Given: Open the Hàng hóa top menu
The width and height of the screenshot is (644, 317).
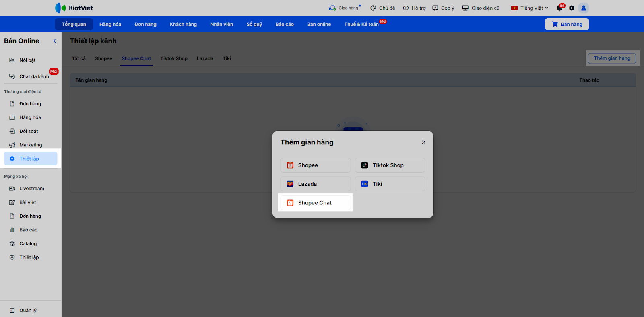Looking at the screenshot, I should click(x=110, y=24).
